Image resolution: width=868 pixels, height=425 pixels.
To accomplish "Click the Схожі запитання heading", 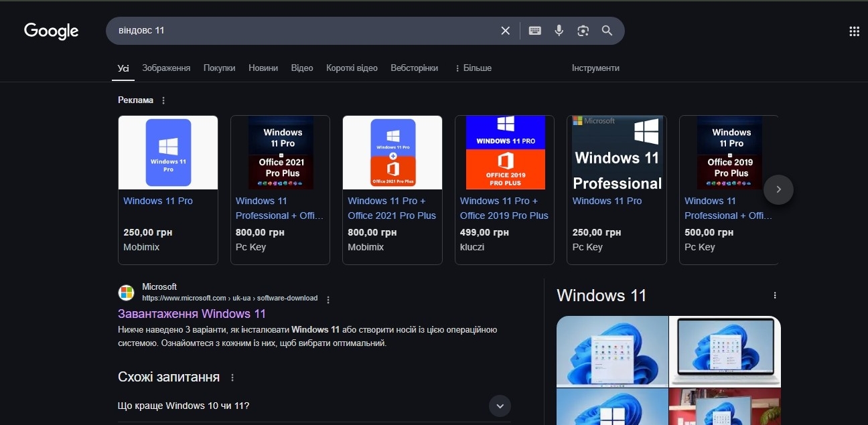I will click(169, 377).
